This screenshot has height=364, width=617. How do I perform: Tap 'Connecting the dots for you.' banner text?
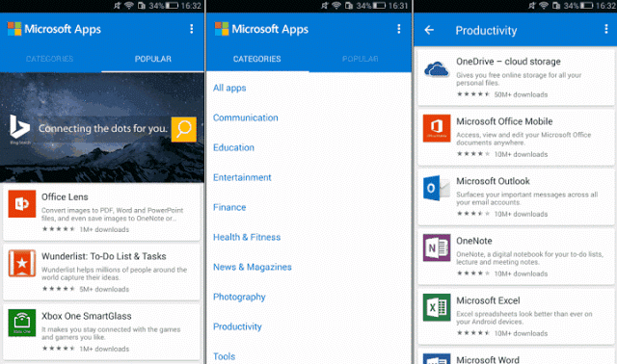103,128
